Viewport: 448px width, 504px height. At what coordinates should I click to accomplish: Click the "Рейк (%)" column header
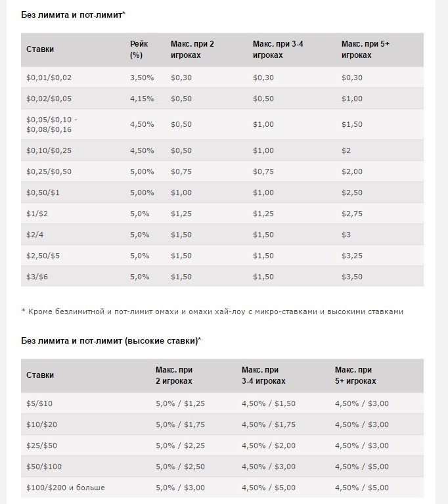click(x=139, y=49)
